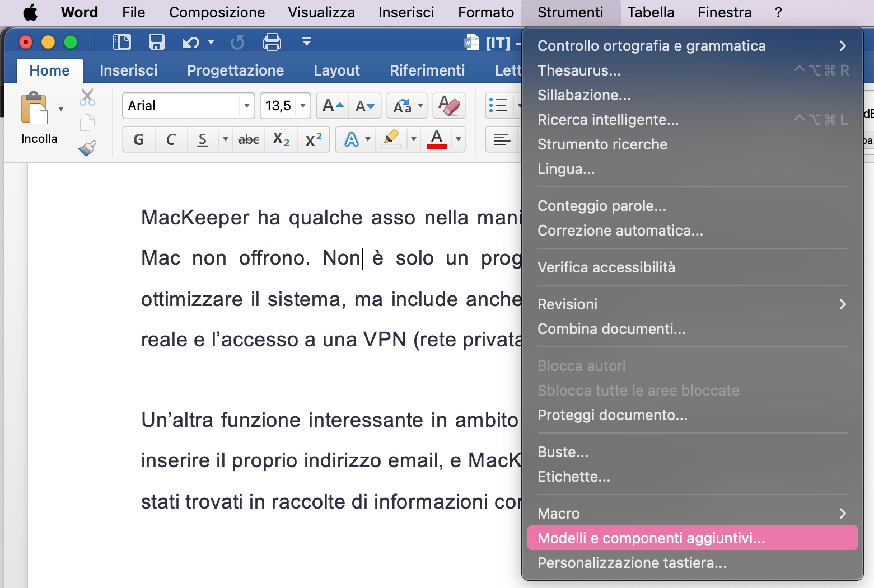The height and width of the screenshot is (588, 874).
Task: Select Ricerca intelligente... menu item
Action: tap(693, 120)
